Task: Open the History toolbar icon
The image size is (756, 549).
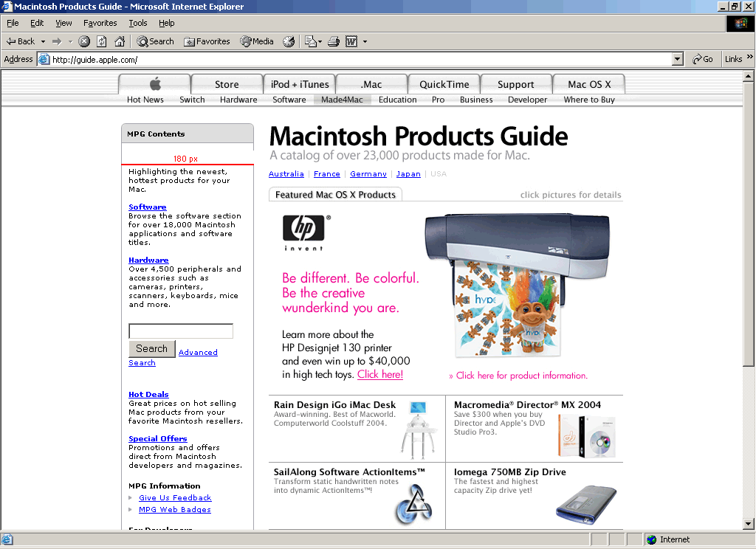Action: [289, 41]
